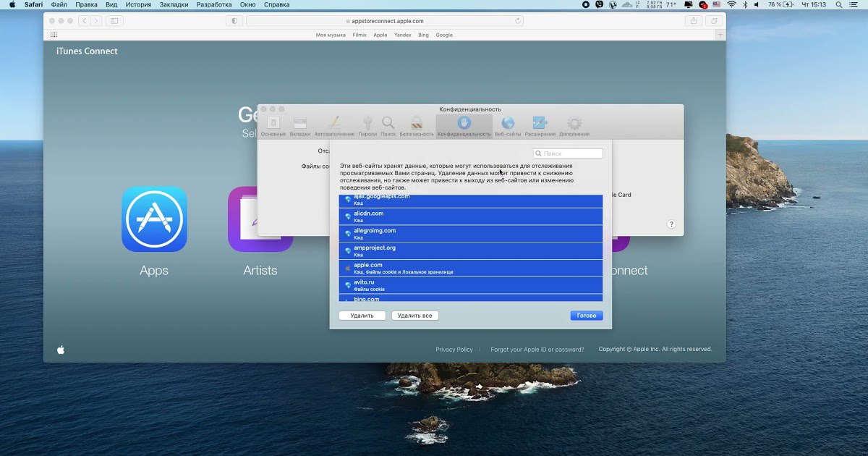Image resolution: width=868 pixels, height=456 pixels.
Task: Go back in Safari
Action: pyautogui.click(x=85, y=21)
